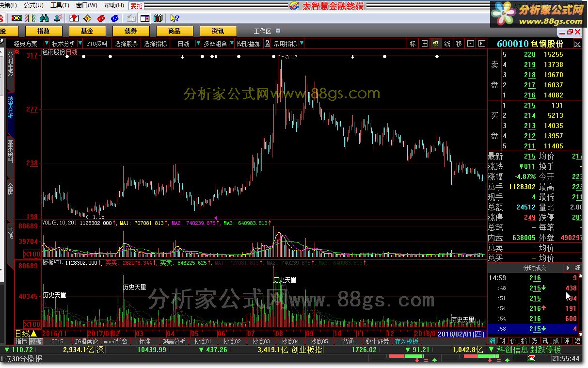Open the 公式(U) menu

coord(33,5)
